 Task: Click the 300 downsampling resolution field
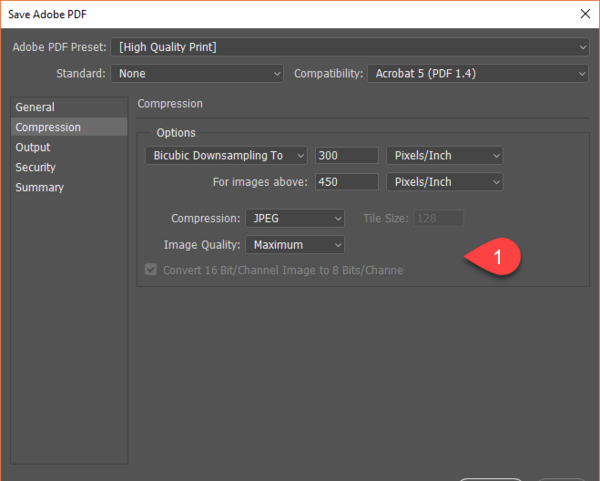tap(347, 155)
